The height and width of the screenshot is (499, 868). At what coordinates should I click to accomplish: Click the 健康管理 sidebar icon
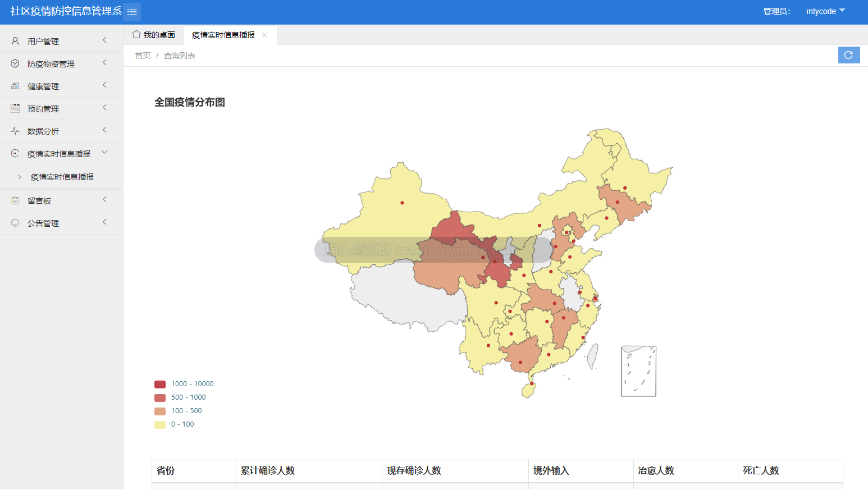[15, 86]
